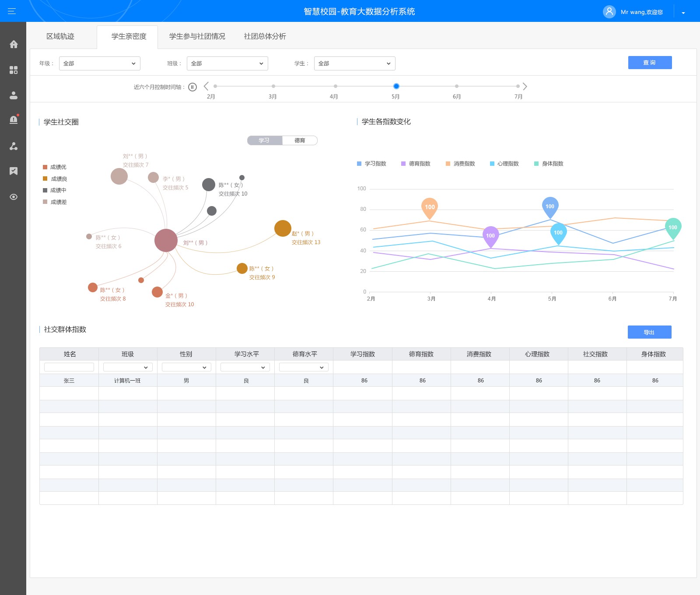Screen dimensions: 700x595
Task: Expand the 班级 dropdown
Action: [227, 63]
